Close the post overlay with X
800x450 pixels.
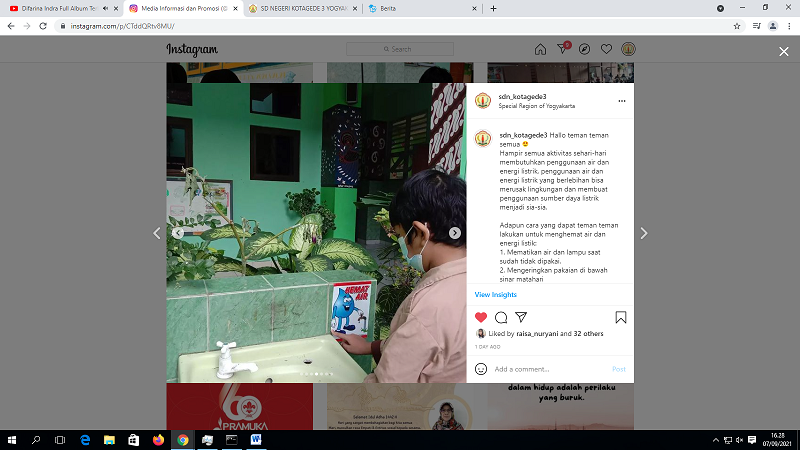(784, 52)
